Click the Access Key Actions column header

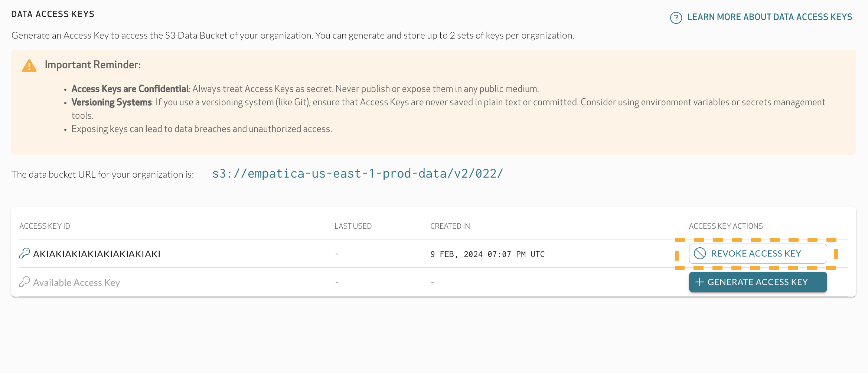pyautogui.click(x=725, y=226)
